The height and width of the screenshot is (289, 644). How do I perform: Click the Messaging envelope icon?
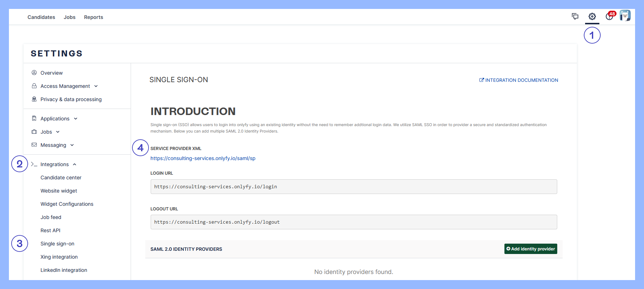[34, 145]
